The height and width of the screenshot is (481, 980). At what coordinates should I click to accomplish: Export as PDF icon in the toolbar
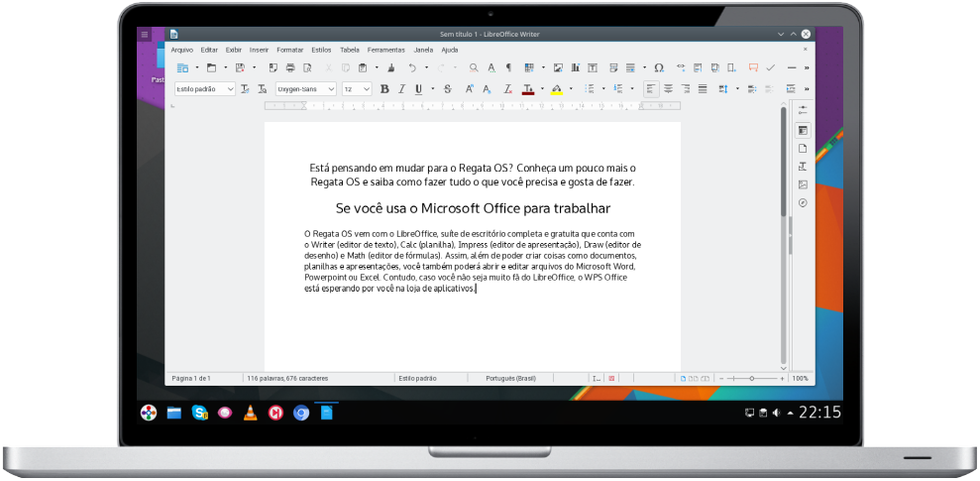273,67
